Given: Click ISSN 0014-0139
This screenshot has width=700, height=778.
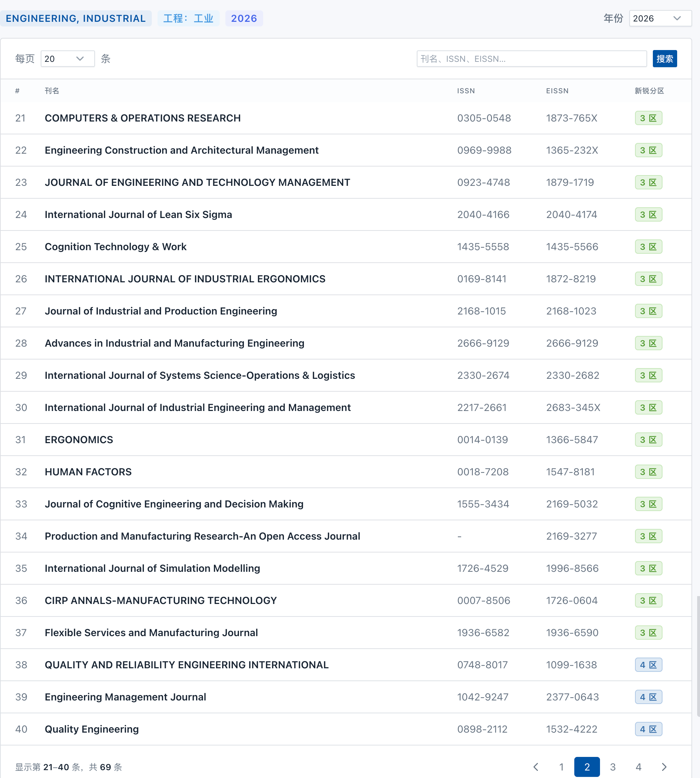Looking at the screenshot, I should click(482, 440).
